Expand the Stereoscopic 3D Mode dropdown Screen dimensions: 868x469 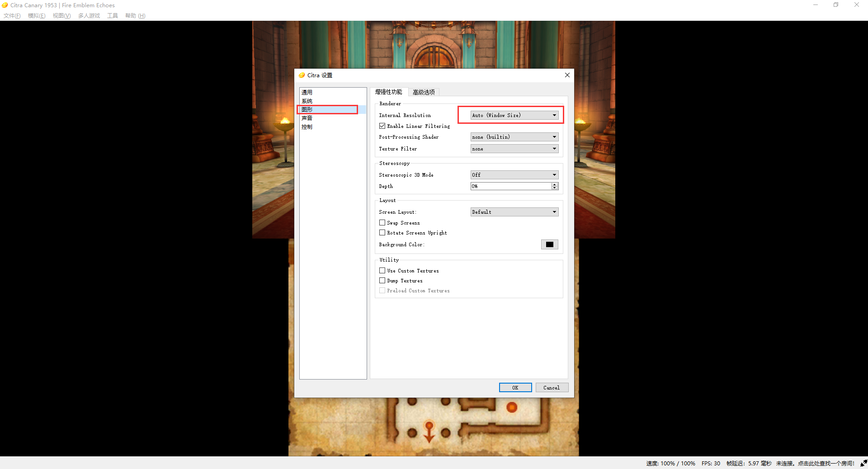click(x=514, y=175)
